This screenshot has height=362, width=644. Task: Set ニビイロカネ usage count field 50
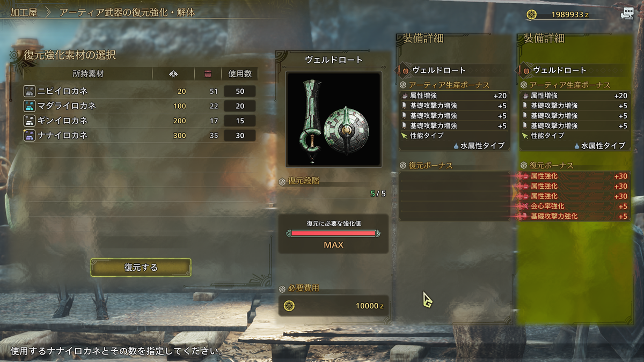[240, 91]
